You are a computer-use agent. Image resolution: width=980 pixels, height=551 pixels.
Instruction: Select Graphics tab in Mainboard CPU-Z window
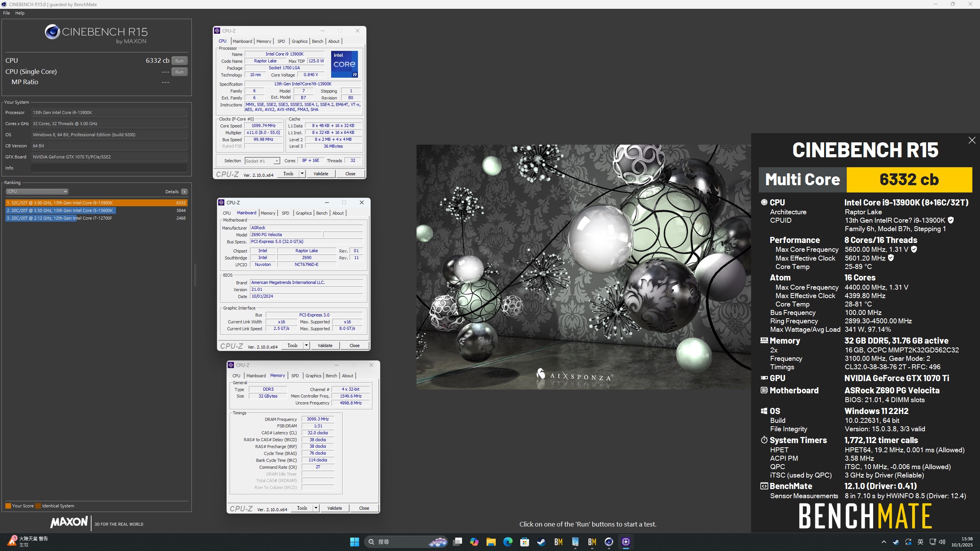304,213
